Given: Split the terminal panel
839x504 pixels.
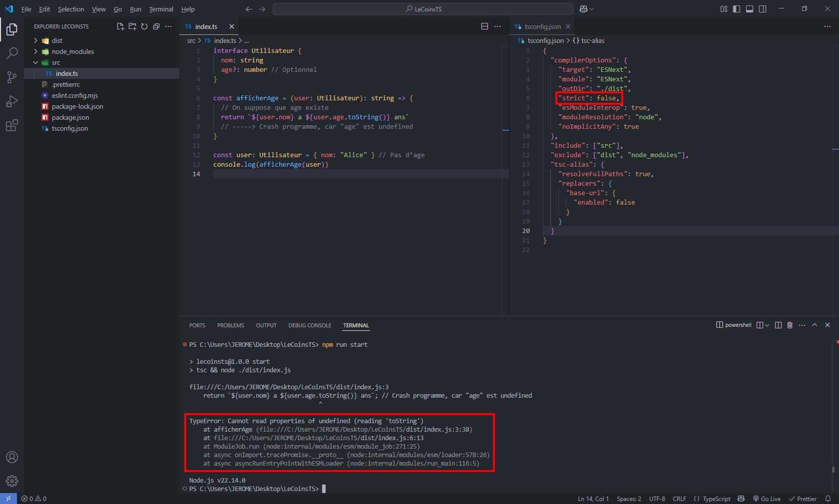Looking at the screenshot, I should [778, 325].
